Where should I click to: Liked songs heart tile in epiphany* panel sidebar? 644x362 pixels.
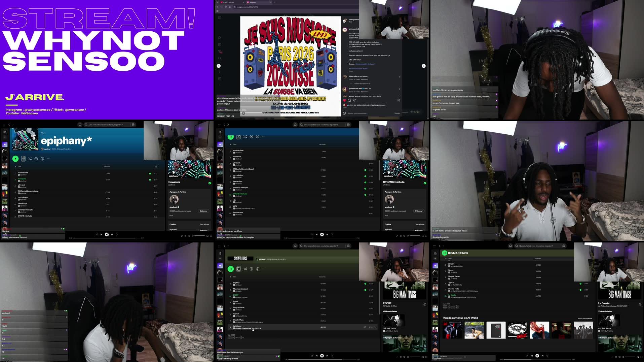click(x=5, y=144)
